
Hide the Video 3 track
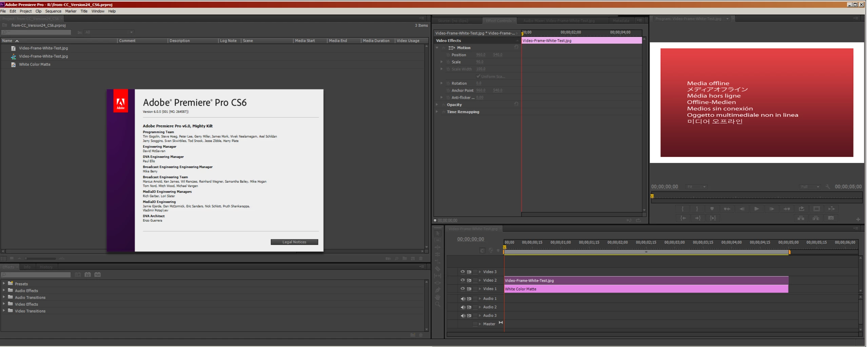[462, 272]
